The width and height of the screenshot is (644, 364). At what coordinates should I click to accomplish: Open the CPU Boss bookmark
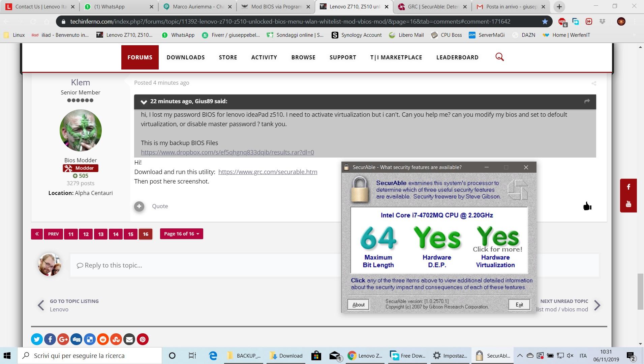point(447,35)
